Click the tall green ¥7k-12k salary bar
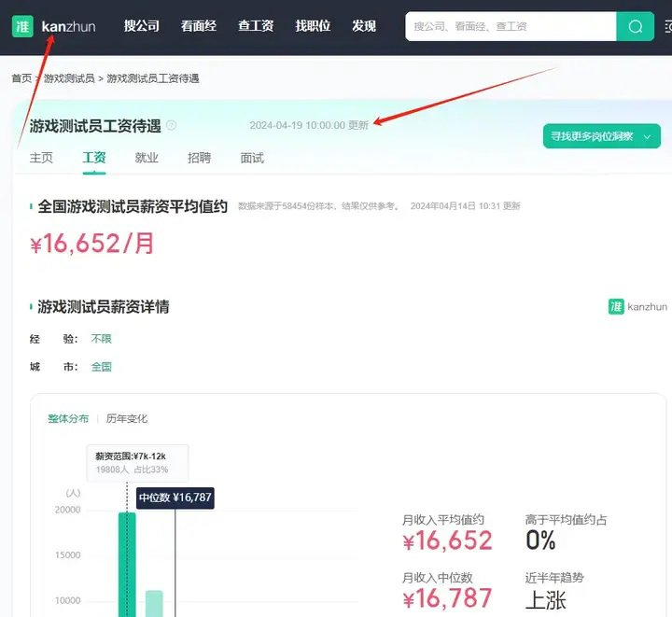Screen dimensions: 672x617 point(127,565)
